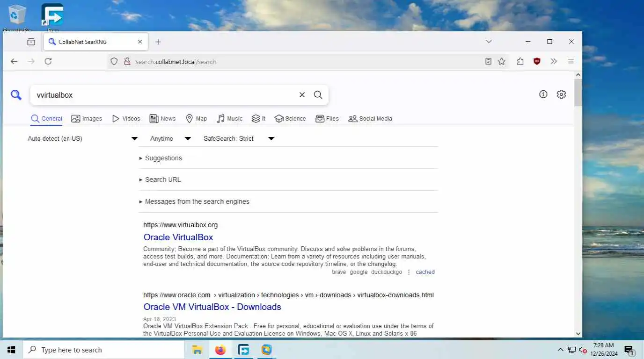Clear the search query with the X

click(302, 95)
